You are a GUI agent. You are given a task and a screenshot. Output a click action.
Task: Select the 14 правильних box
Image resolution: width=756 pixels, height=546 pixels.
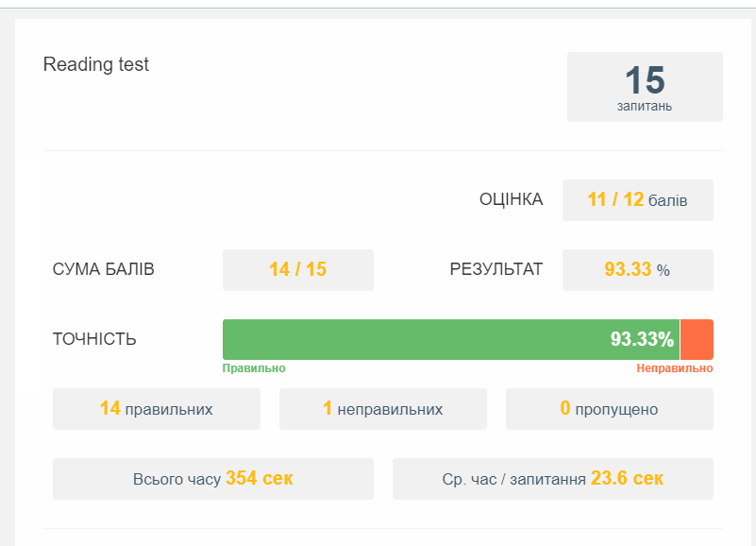point(157,409)
